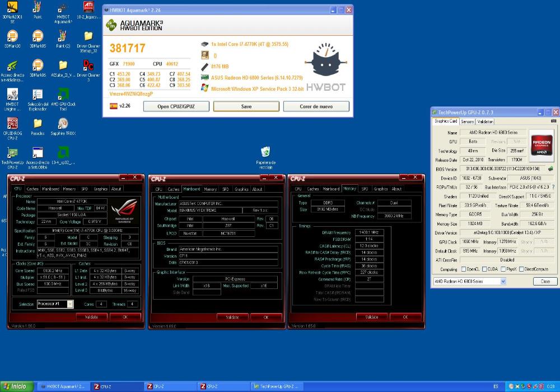The width and height of the screenshot is (560, 392).
Task: Enable the PhysX checkbox in GPU-Z
Action: coord(503,269)
